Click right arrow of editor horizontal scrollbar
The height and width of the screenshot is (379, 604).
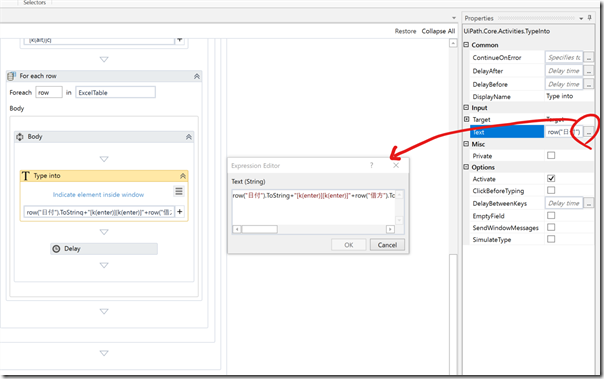(x=390, y=229)
